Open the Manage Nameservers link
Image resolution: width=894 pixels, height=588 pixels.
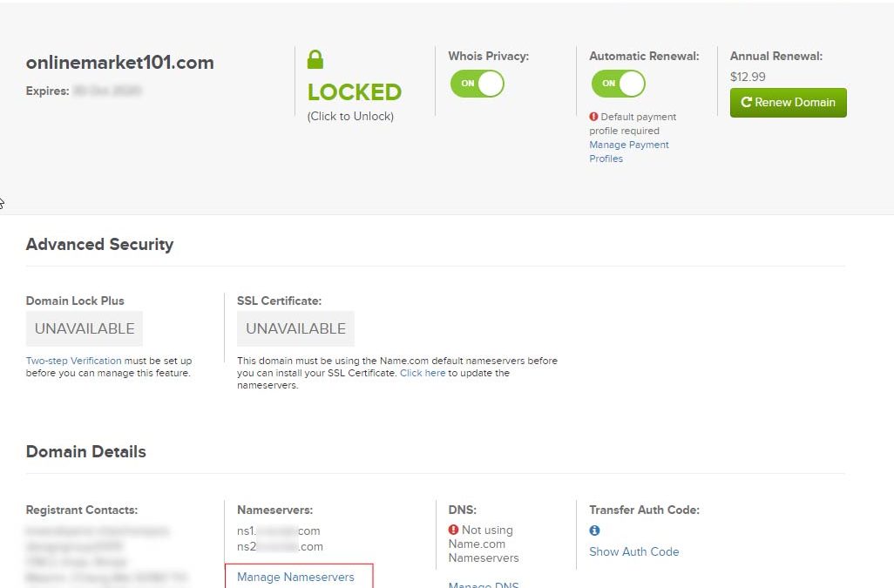295,578
